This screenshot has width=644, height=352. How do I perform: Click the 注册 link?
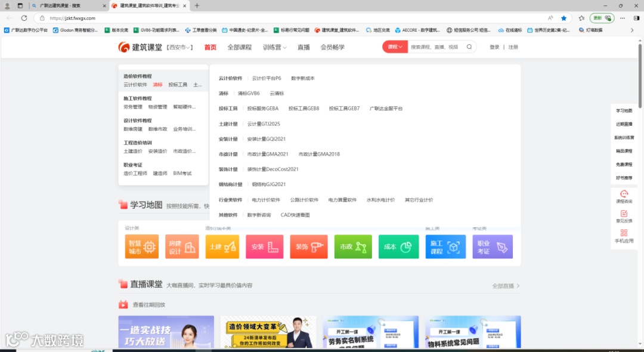point(513,47)
